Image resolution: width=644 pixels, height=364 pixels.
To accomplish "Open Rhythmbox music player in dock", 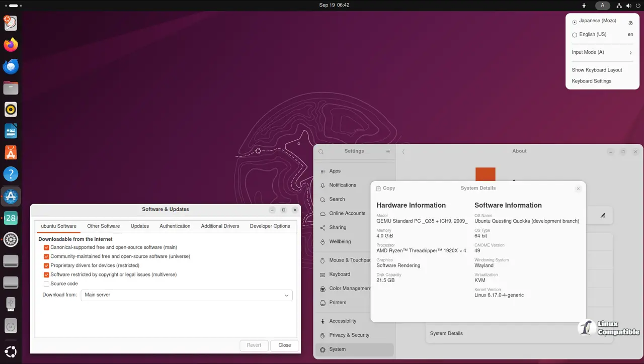I will point(11,109).
